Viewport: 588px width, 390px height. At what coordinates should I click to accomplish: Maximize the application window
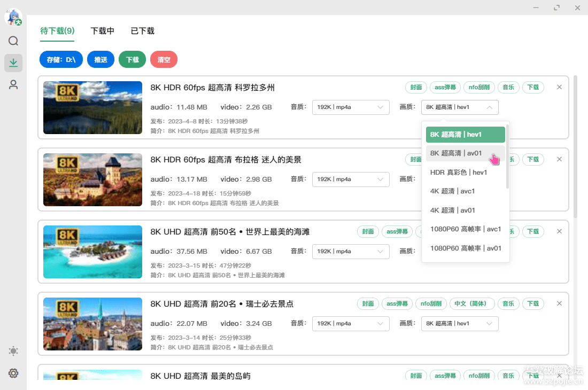pyautogui.click(x=557, y=7)
